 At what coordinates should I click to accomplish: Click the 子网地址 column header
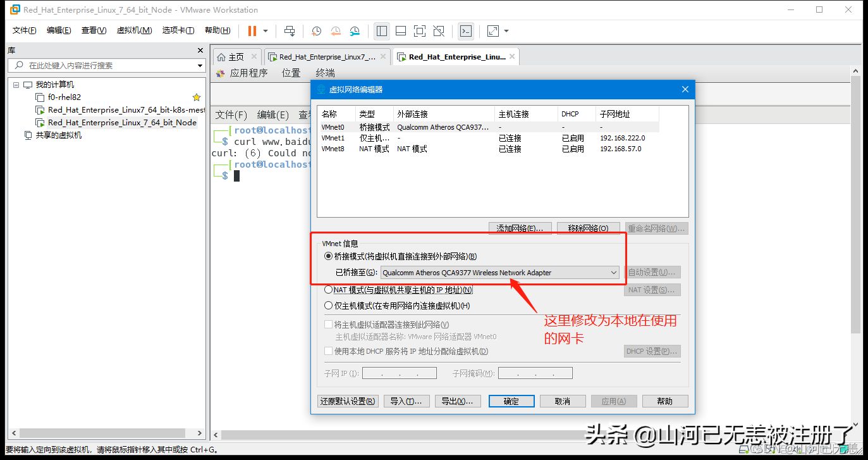[627, 114]
